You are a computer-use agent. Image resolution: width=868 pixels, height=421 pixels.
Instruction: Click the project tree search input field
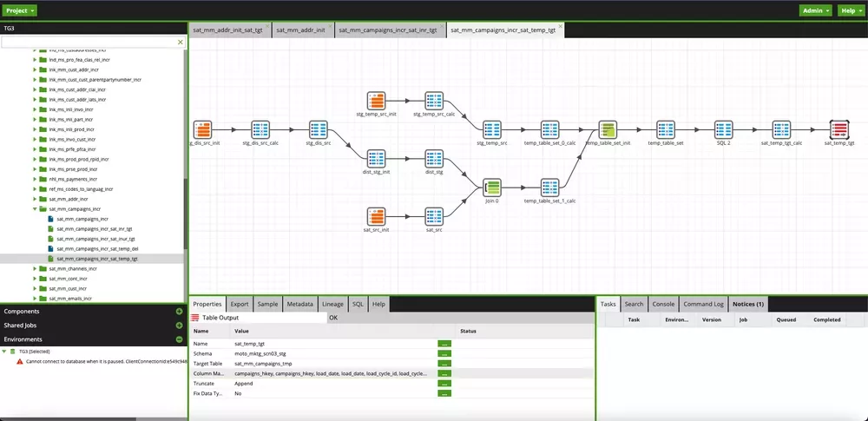89,42
